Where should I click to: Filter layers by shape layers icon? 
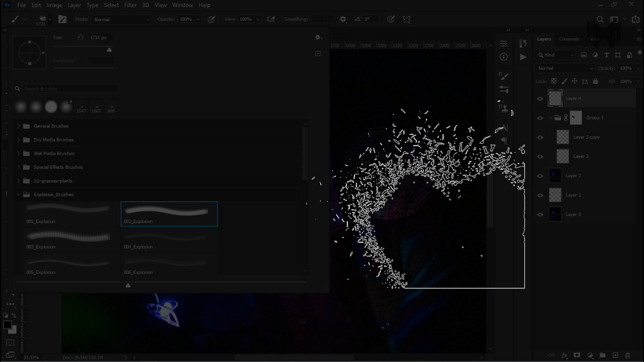click(618, 55)
